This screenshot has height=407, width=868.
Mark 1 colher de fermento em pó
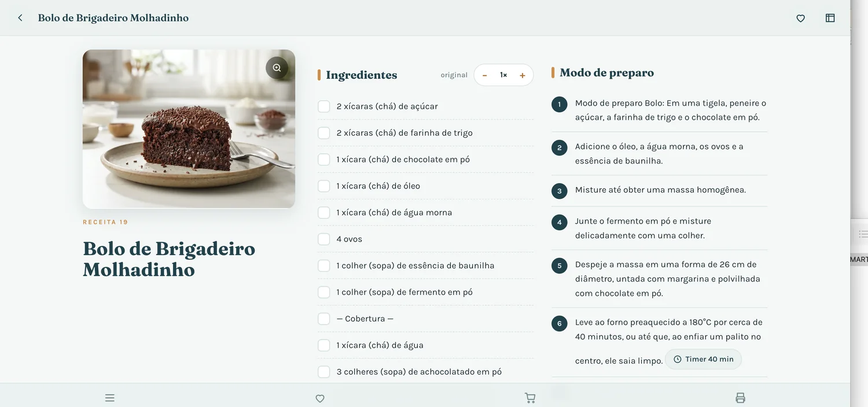pyautogui.click(x=324, y=293)
